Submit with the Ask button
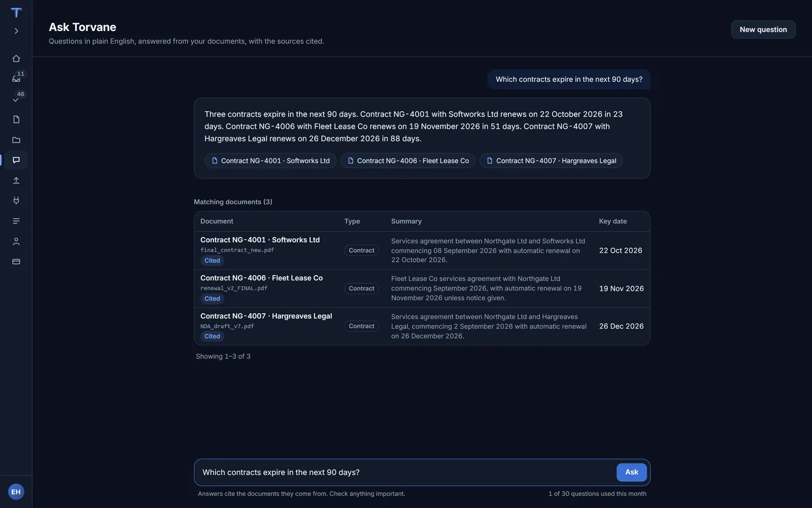Image resolution: width=812 pixels, height=508 pixels. [632, 472]
